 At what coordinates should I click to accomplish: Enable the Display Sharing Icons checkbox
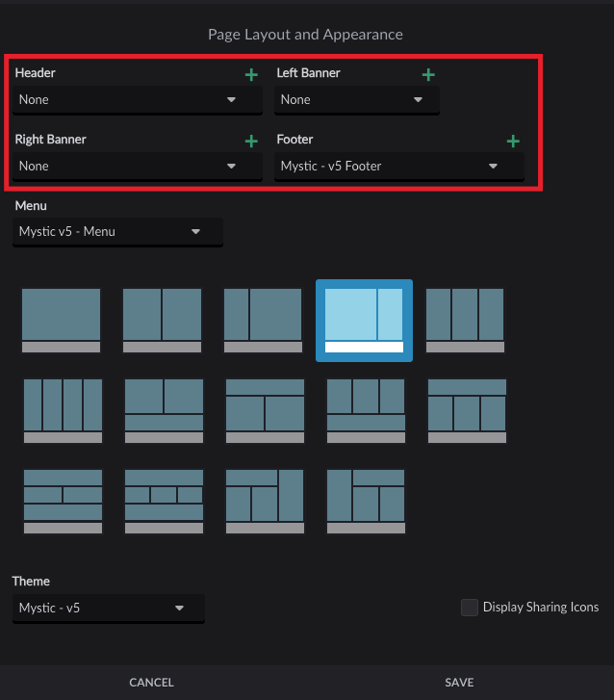coord(470,608)
